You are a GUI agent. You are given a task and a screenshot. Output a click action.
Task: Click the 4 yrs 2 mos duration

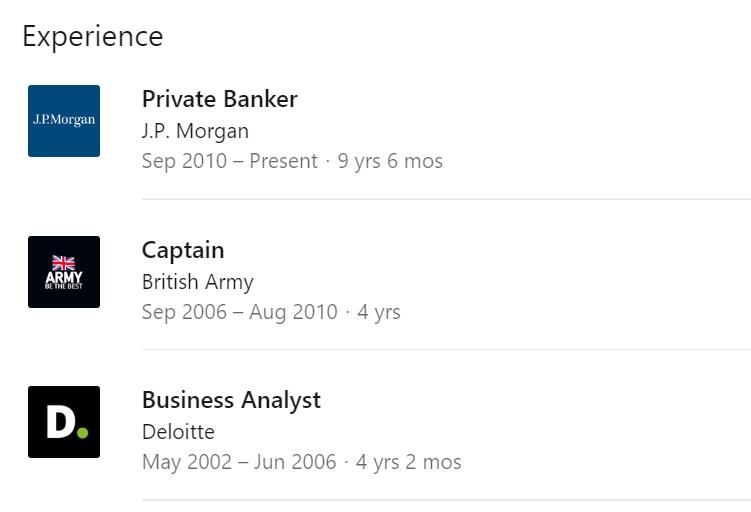(409, 462)
